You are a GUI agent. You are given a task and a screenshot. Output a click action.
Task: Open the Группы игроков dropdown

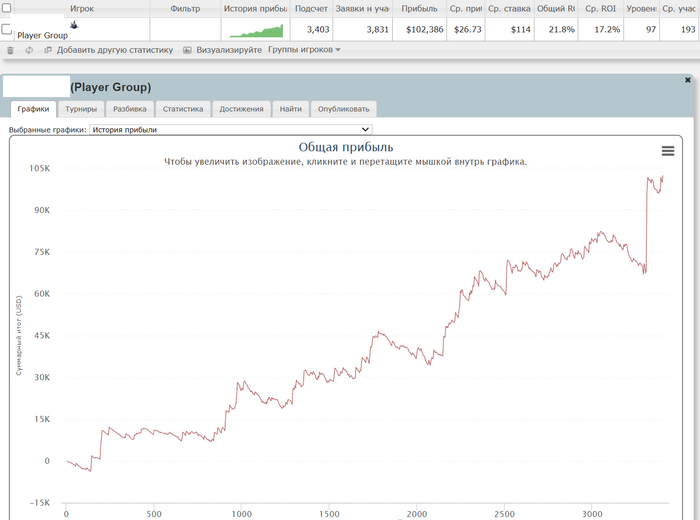[304, 50]
